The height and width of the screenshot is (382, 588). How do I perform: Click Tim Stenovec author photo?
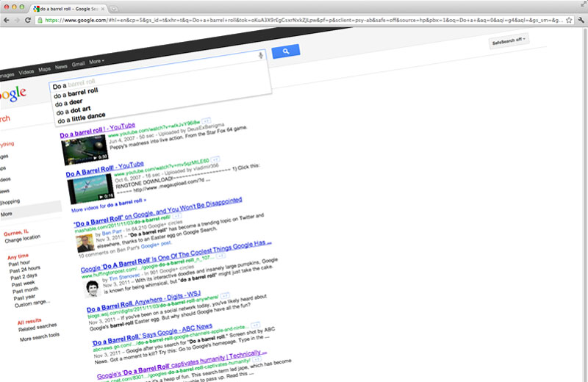[93, 288]
